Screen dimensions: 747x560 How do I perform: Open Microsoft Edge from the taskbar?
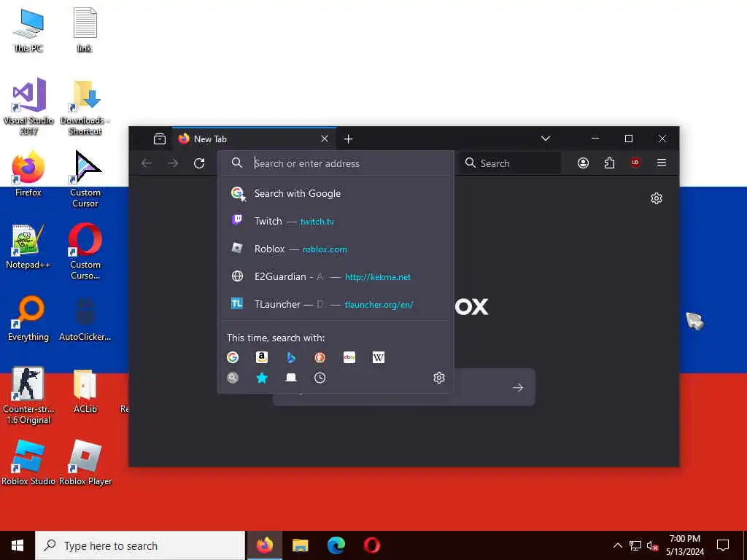(336, 545)
